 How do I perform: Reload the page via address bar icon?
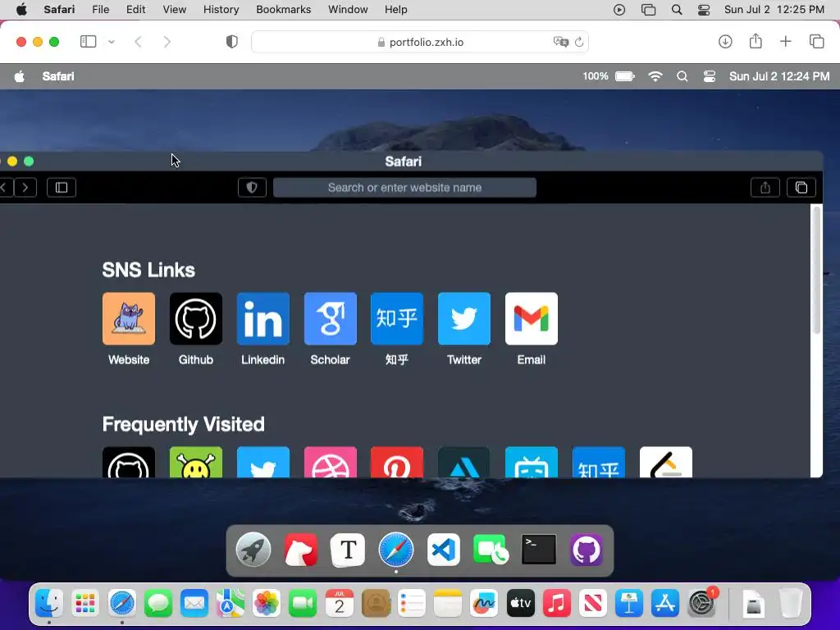579,42
